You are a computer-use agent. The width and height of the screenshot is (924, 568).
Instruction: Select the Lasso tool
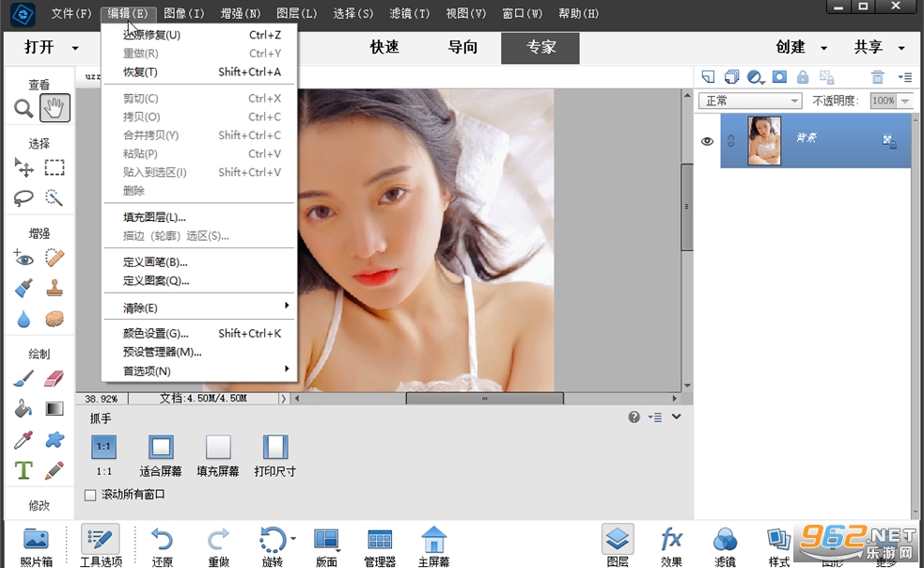[x=23, y=198]
